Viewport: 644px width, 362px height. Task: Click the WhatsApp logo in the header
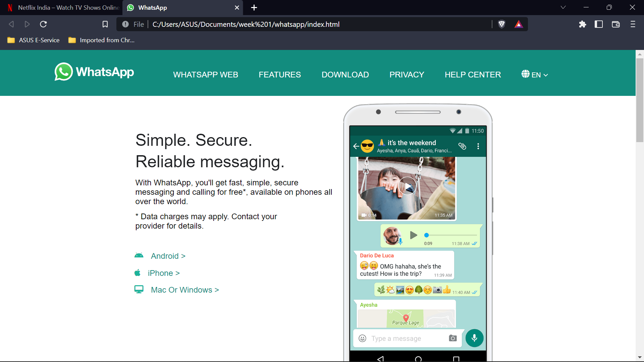pos(94,72)
